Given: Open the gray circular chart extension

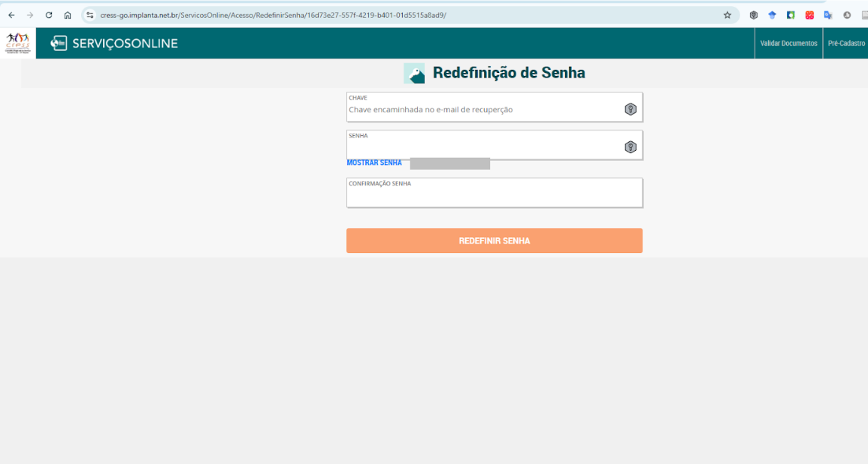Looking at the screenshot, I should 847,16.
